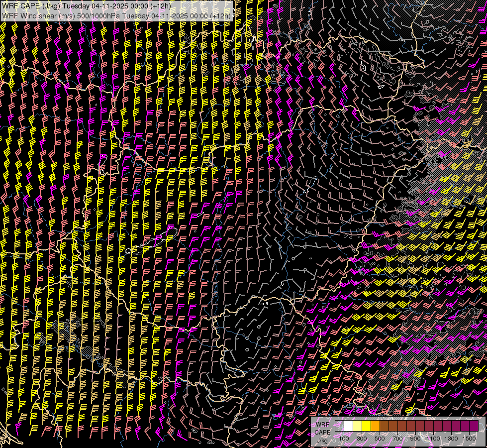Screen dimensions: 487x448
Task: Select the leftmost transparent legend swatch
Action: point(339,426)
